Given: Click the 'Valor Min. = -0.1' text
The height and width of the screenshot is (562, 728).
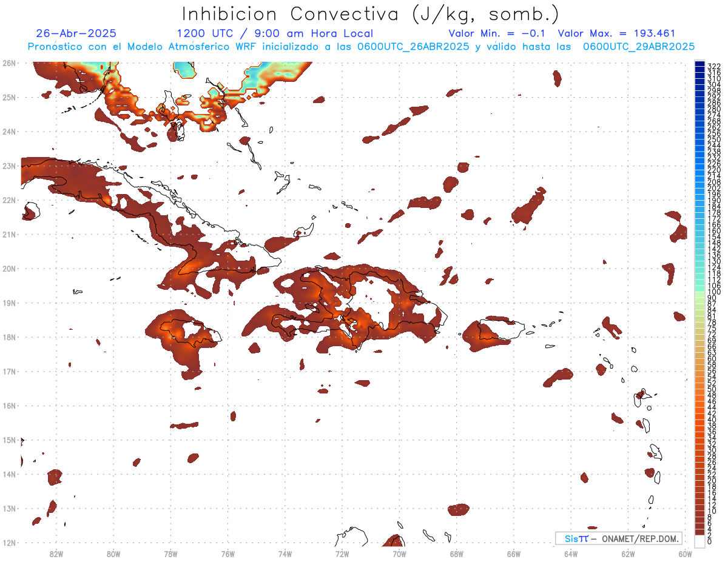Looking at the screenshot, I should tap(497, 33).
